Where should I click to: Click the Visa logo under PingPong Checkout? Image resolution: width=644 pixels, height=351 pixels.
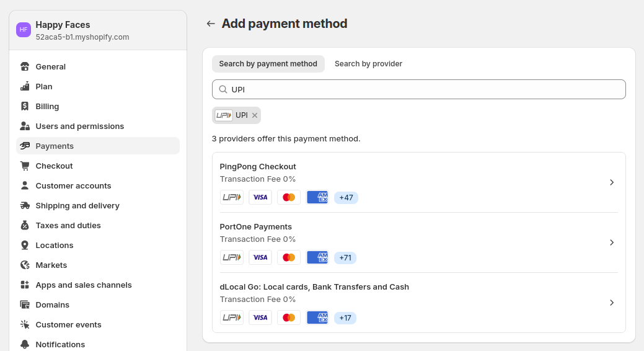point(260,197)
